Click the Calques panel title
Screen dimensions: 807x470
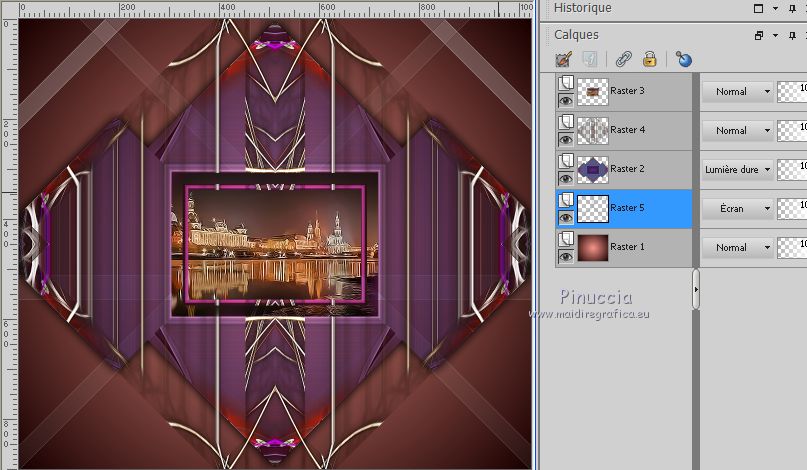point(576,35)
